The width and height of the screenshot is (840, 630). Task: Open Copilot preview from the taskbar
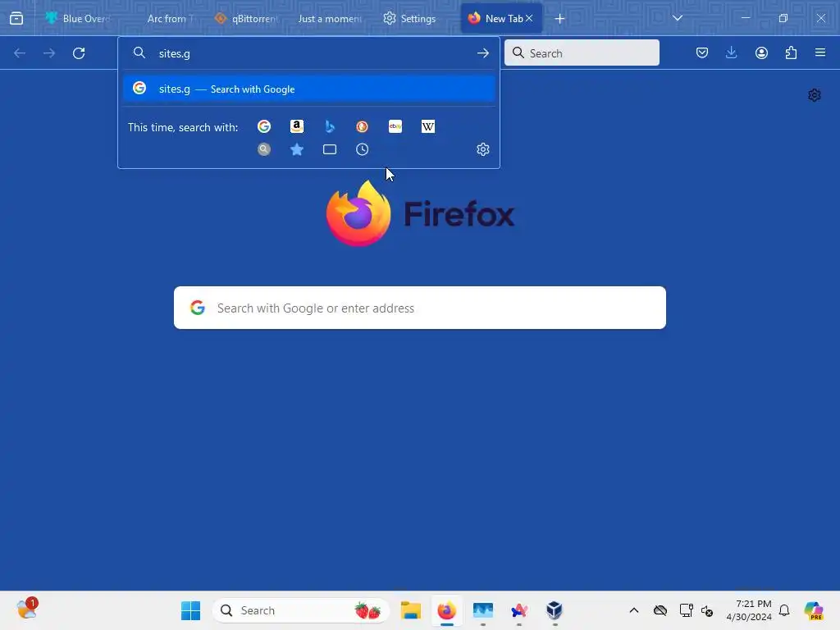click(x=814, y=610)
